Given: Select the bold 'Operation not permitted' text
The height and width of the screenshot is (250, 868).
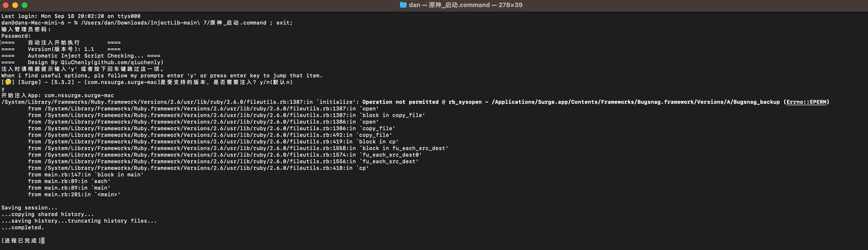Looking at the screenshot, I should click(391, 102).
